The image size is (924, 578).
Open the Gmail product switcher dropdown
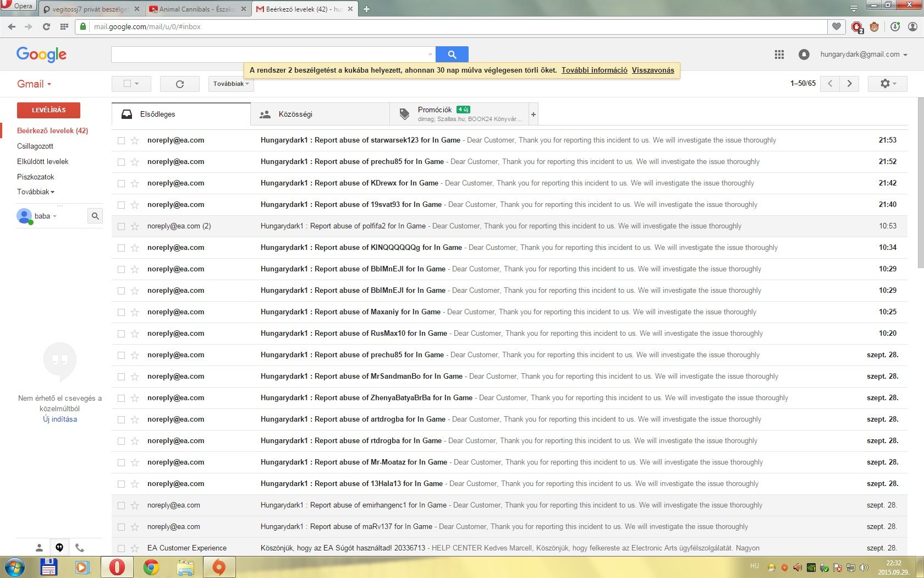coord(34,84)
